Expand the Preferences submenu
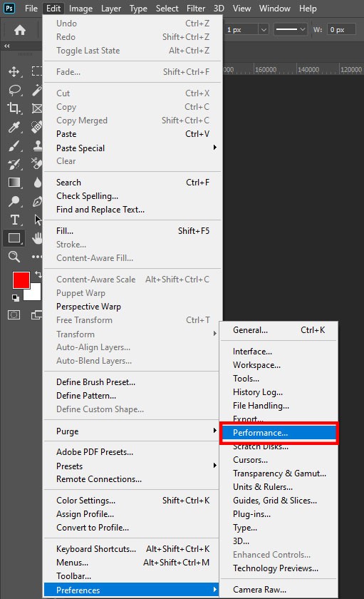Viewport: 364px width, 599px height. pos(132,590)
